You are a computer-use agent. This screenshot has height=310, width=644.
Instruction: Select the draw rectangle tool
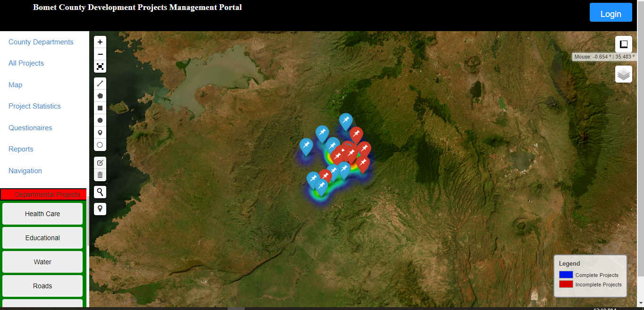(100, 108)
